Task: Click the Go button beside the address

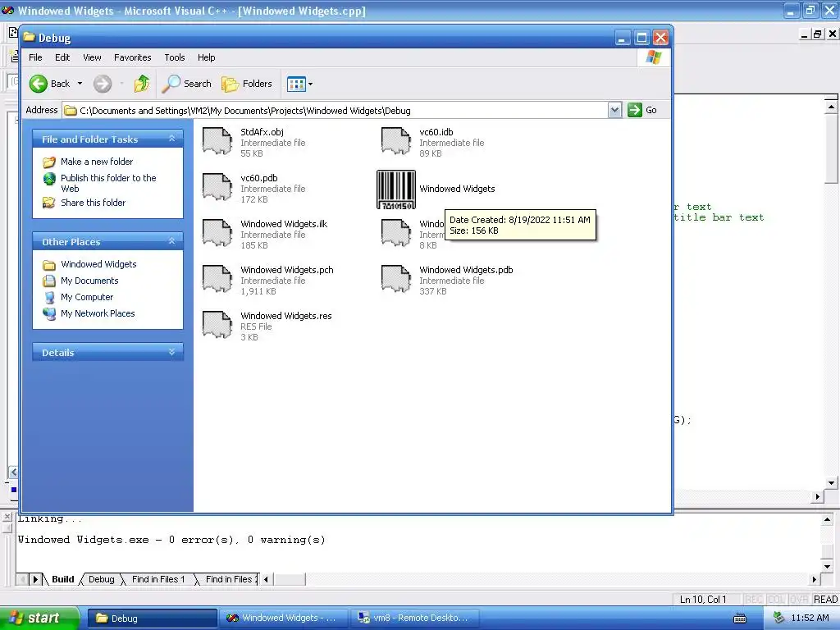Action: point(642,110)
